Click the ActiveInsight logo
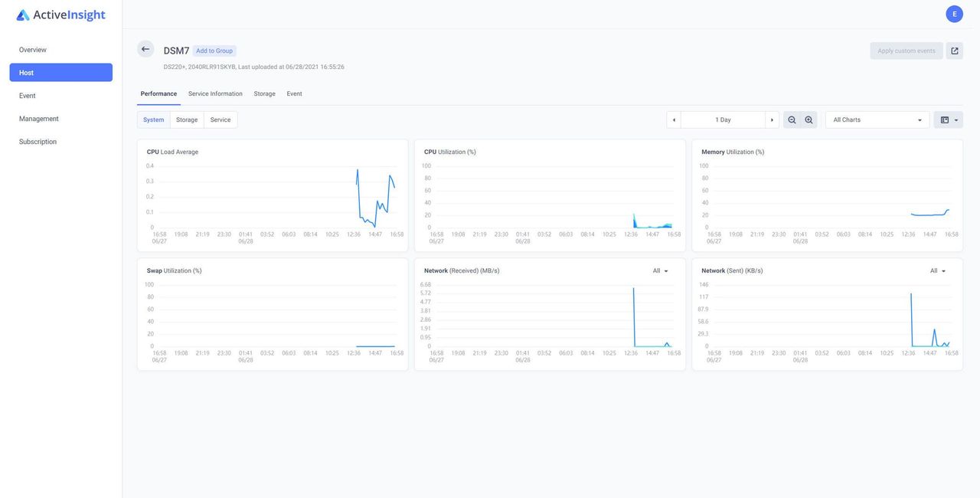This screenshot has height=498, width=980. pos(61,15)
